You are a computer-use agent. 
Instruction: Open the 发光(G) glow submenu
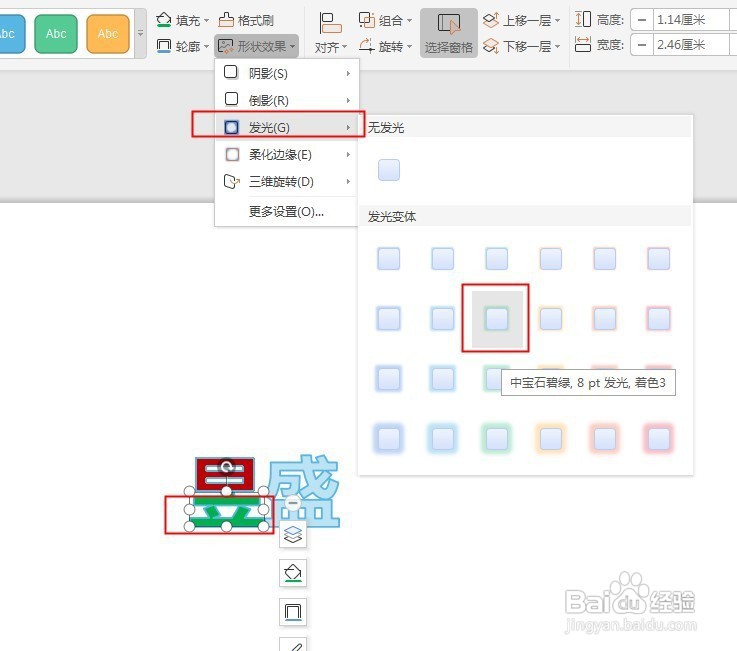(x=287, y=127)
